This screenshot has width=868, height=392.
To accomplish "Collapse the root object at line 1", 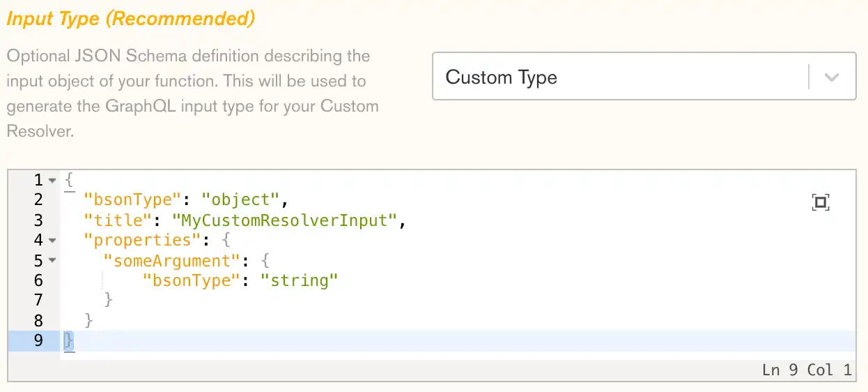I will coord(52,181).
